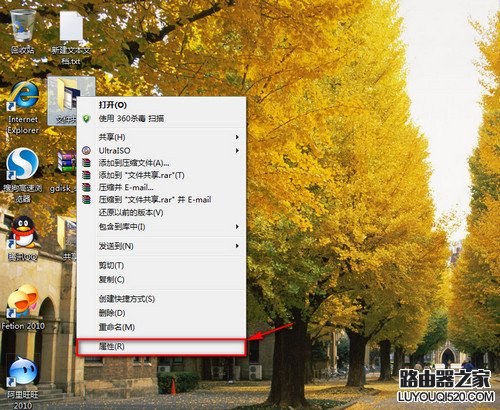Select the new text document .txt file icon
The height and width of the screenshot is (410, 500).
pyautogui.click(x=71, y=27)
